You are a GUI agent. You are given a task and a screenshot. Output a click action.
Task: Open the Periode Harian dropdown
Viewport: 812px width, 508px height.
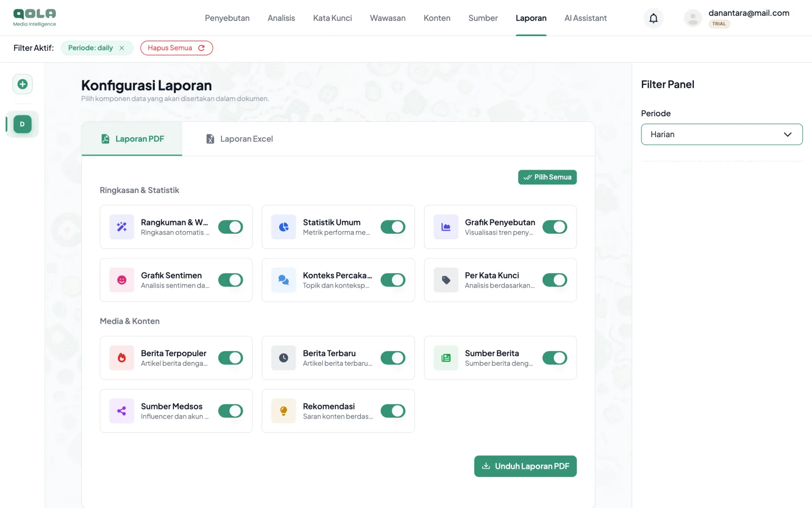coord(722,134)
